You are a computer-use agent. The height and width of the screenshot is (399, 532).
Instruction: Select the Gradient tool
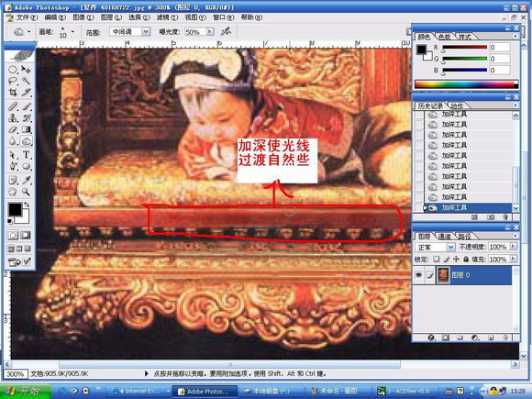tap(26, 129)
